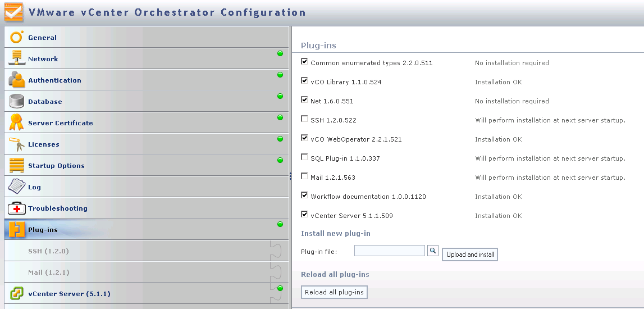Select the Mail (1.2.1) sub-item

click(x=48, y=272)
